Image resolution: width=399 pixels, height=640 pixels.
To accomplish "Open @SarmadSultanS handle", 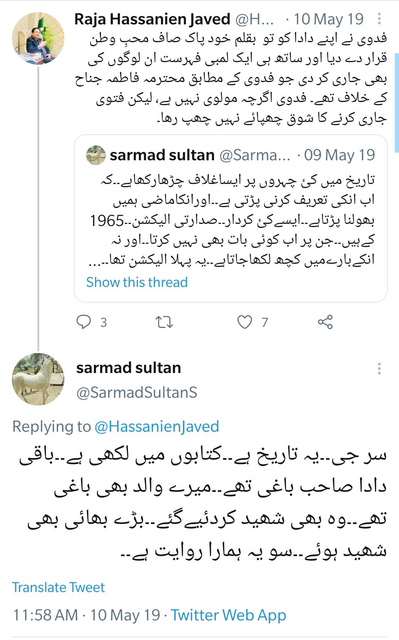I will pos(137,392).
